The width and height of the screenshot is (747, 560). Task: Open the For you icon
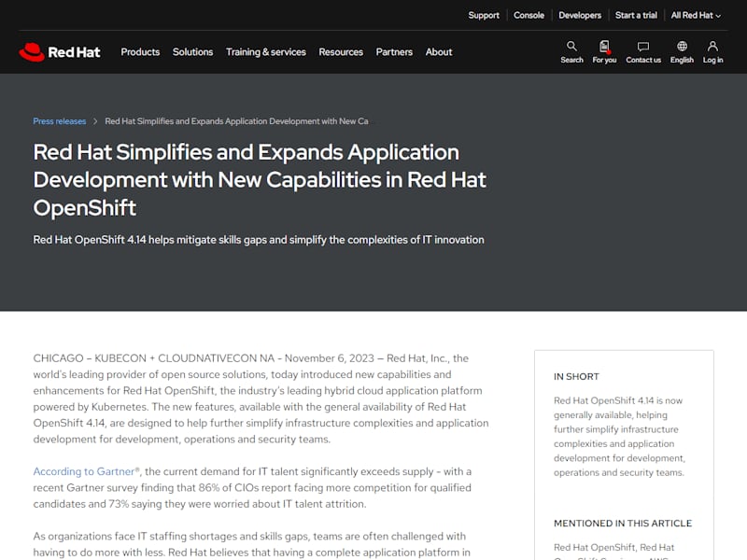click(604, 47)
